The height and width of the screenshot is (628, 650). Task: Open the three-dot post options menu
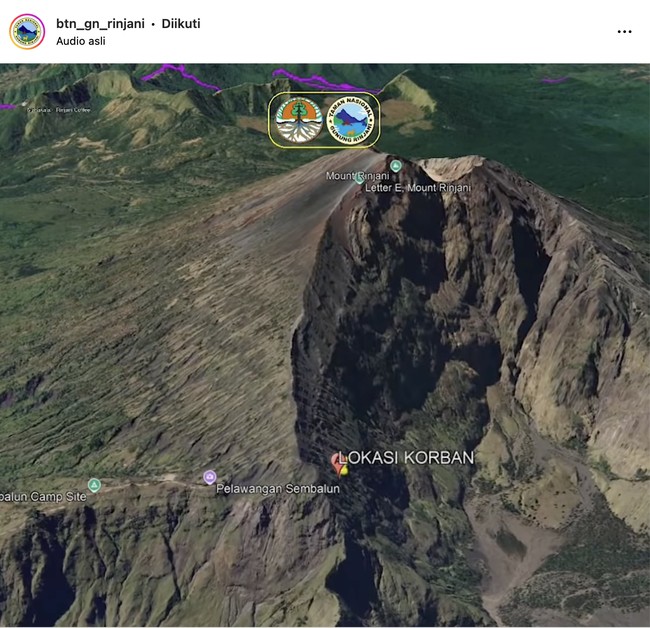click(x=624, y=32)
